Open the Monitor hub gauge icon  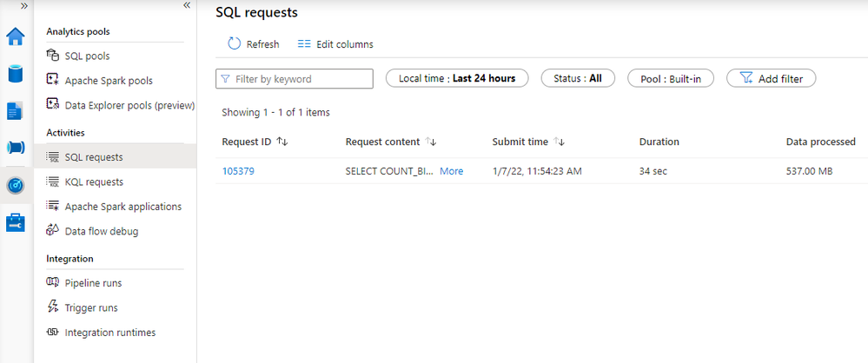16,186
